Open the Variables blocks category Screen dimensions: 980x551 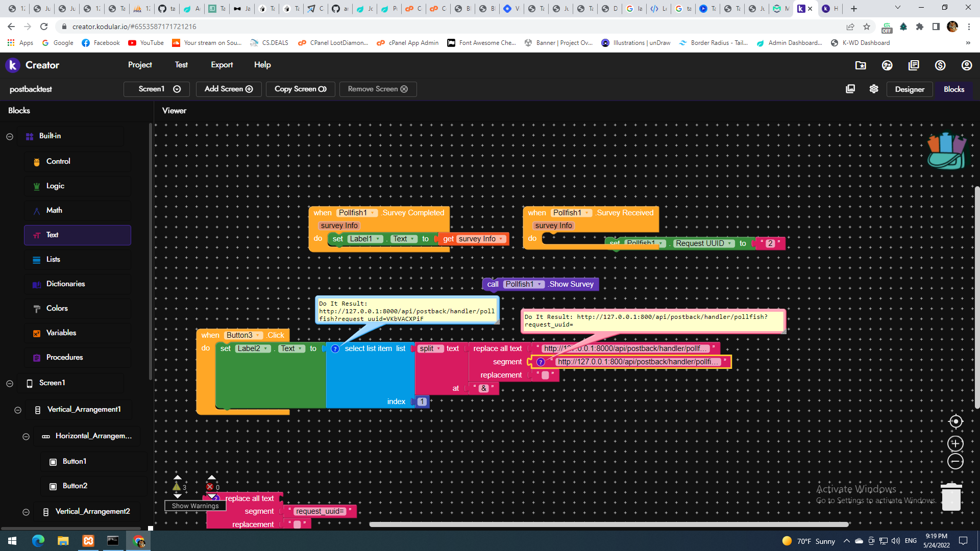tap(77, 333)
